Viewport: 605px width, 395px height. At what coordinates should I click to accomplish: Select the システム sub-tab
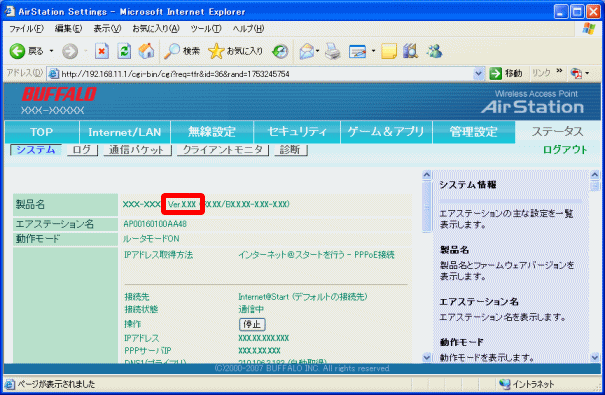tap(35, 150)
